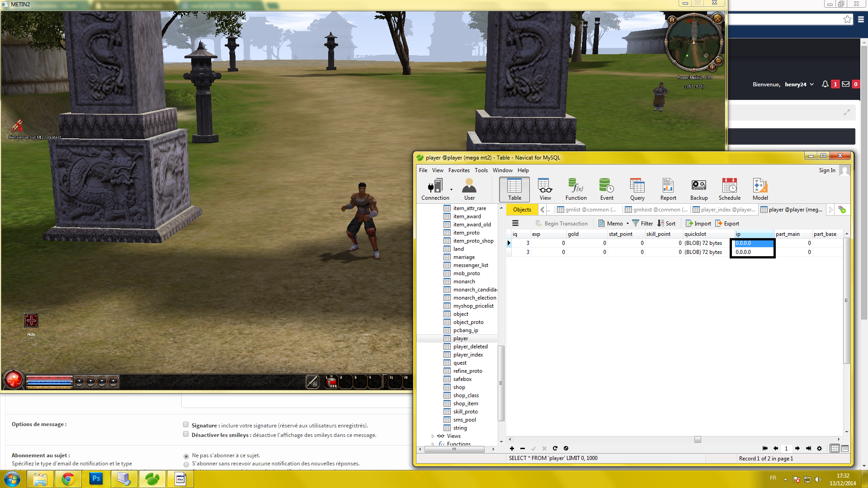Delete record with the minus icon

[523, 448]
